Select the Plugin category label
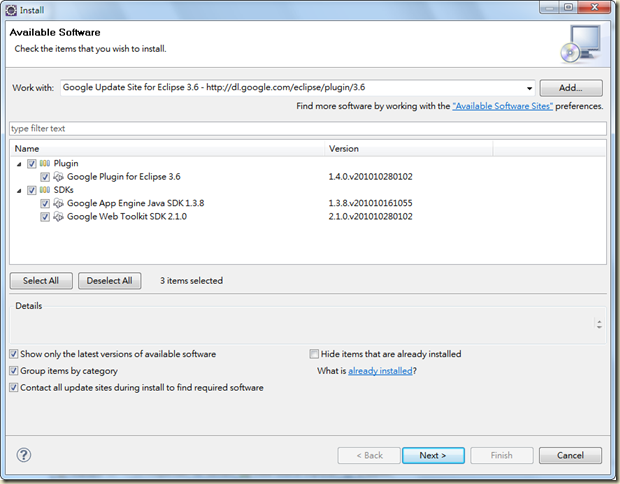 pyautogui.click(x=66, y=163)
